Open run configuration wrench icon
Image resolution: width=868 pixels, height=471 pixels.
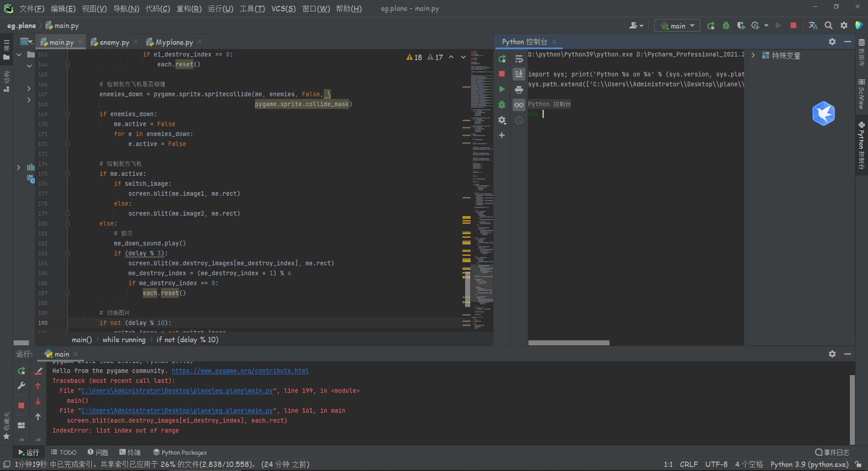(21, 386)
